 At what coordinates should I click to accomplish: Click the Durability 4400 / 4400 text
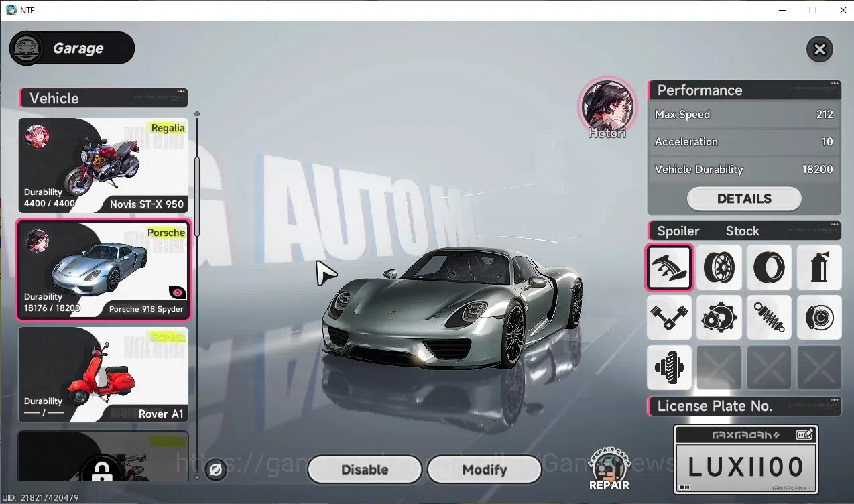coord(50,198)
